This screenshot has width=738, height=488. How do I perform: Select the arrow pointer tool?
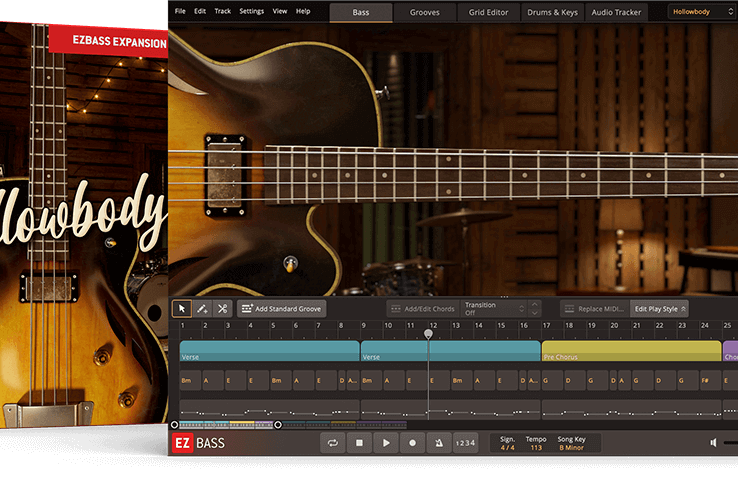pos(182,309)
